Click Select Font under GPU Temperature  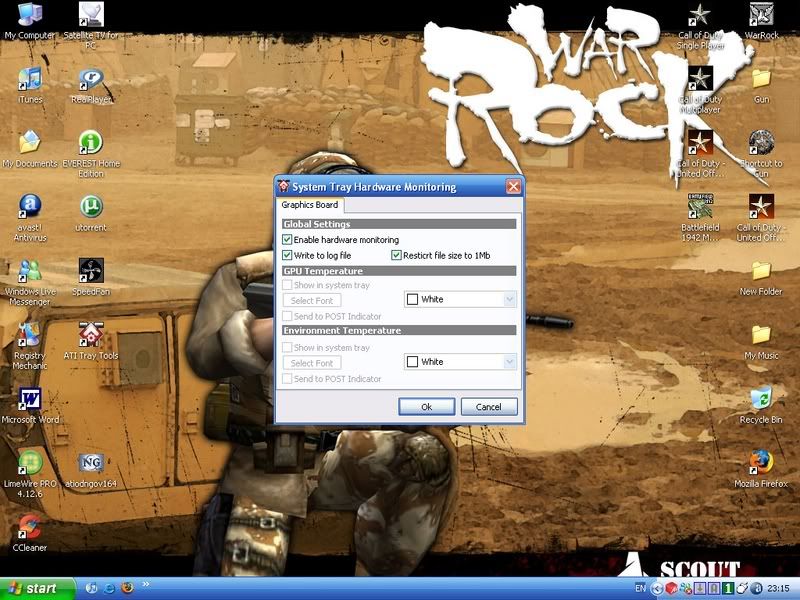[x=312, y=301]
